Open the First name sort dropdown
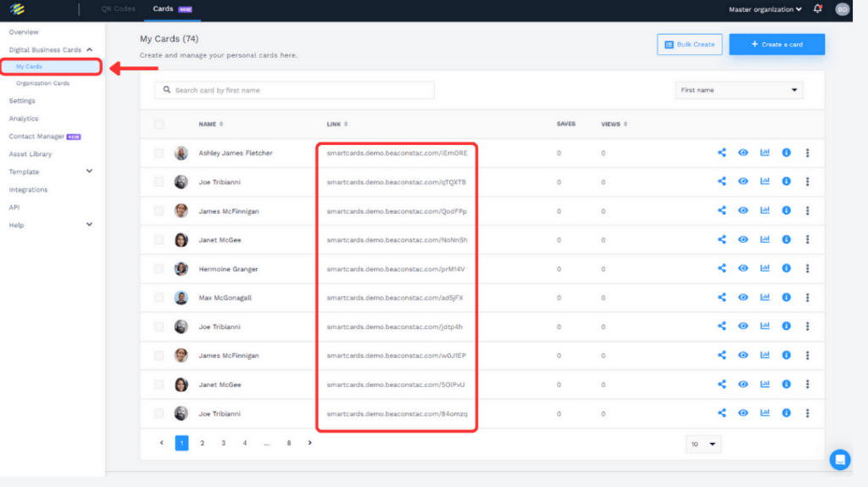This screenshot has width=868, height=487. tap(739, 90)
